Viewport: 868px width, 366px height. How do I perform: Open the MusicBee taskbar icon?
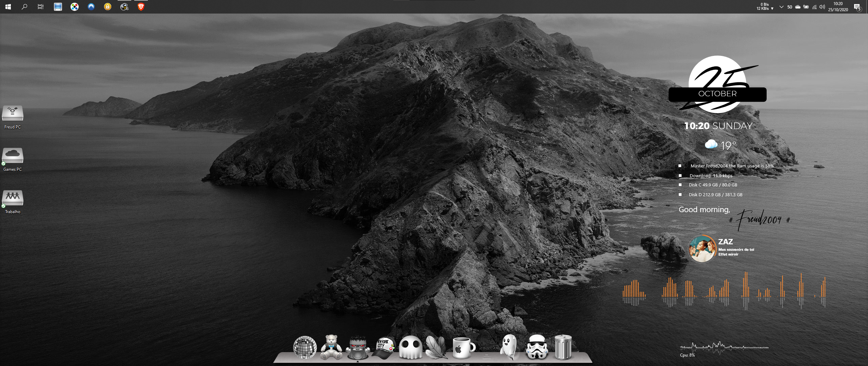pyautogui.click(x=124, y=6)
